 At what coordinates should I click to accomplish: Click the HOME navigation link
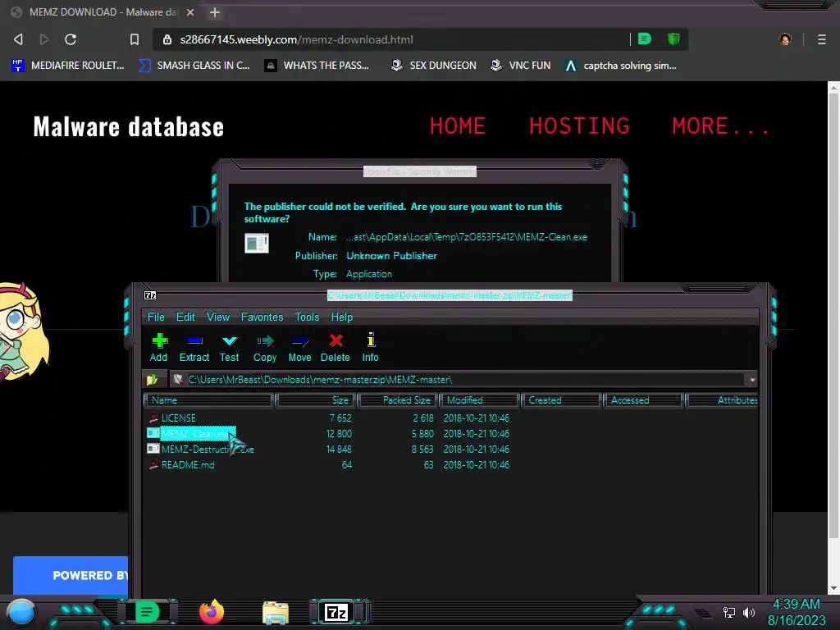tap(458, 126)
